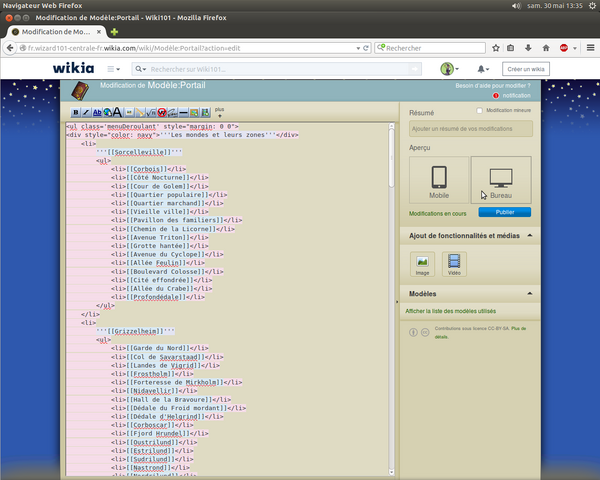Image resolution: width=600 pixels, height=480 pixels.
Task: Apply bold formatting in the editor toolbar
Action: (x=75, y=113)
